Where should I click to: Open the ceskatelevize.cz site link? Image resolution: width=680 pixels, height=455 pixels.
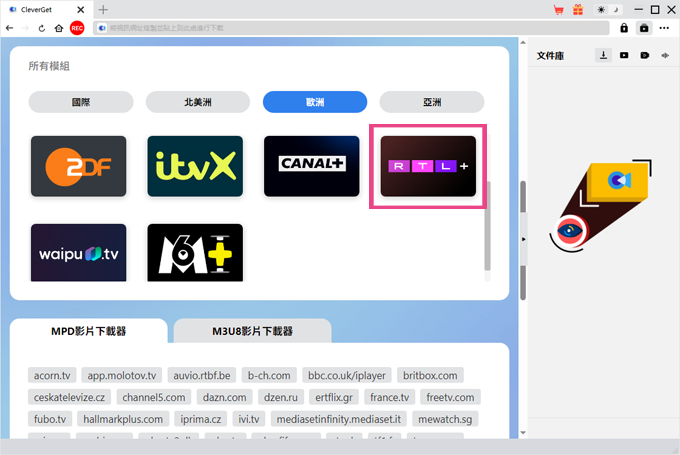[69, 397]
